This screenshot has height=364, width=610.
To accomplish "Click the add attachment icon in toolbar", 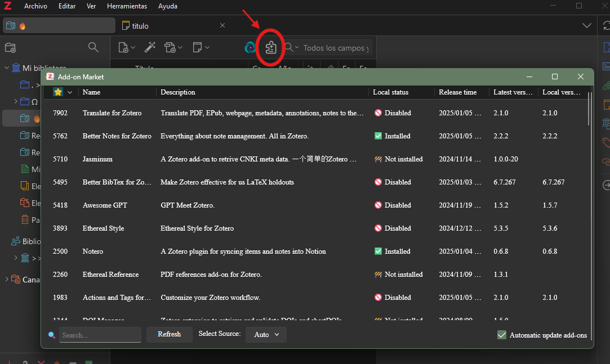I will [x=170, y=47].
